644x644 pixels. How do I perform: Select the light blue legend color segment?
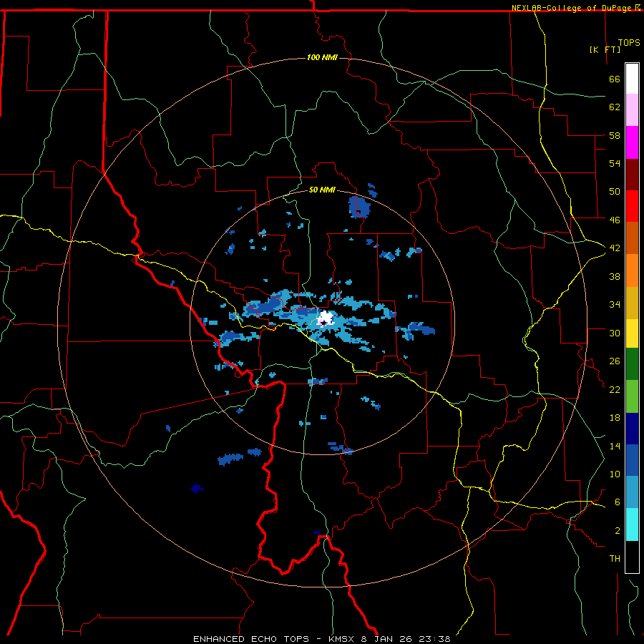(632, 492)
